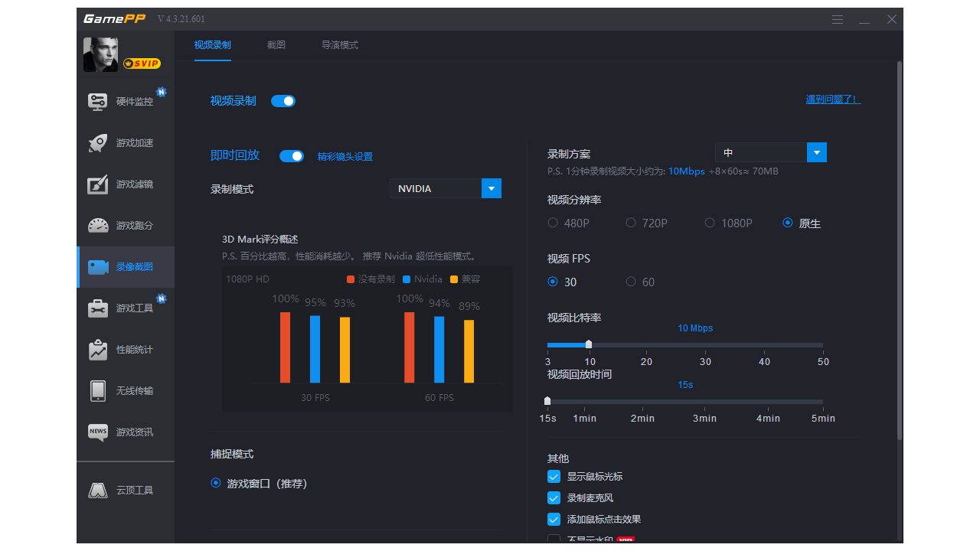Open 无线传输 device icon
The height and width of the screenshot is (551, 980).
[98, 391]
